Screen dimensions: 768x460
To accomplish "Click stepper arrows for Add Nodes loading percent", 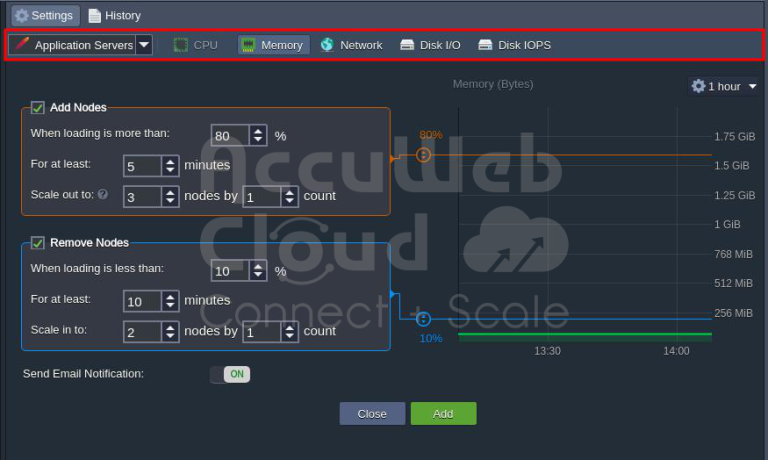I will [258, 135].
